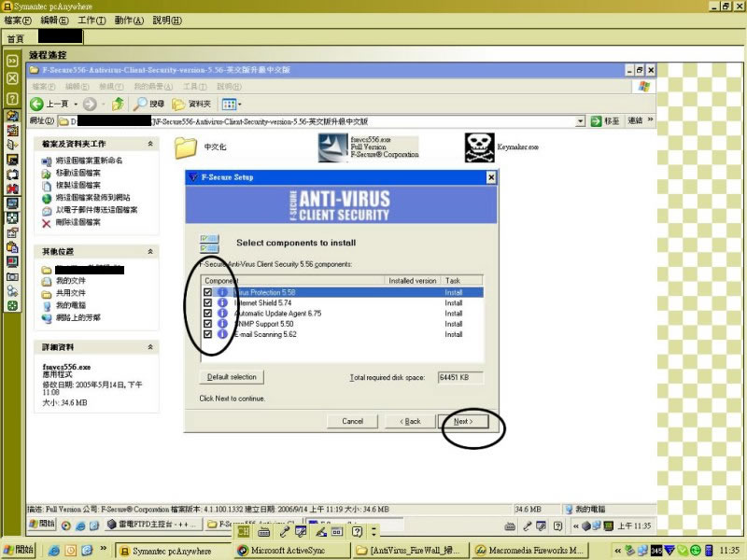The height and width of the screenshot is (560, 747).
Task: Click info icon for Automatic Update Agent
Action: [222, 314]
